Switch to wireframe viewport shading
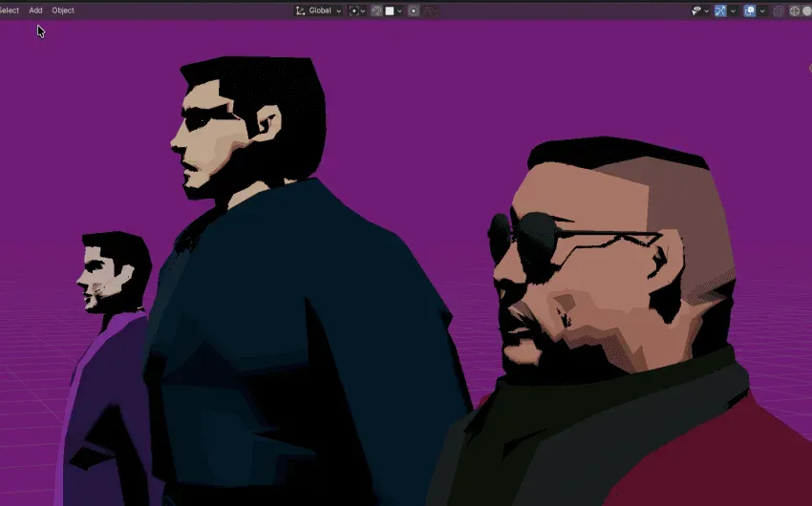The width and height of the screenshot is (812, 506). coord(795,11)
